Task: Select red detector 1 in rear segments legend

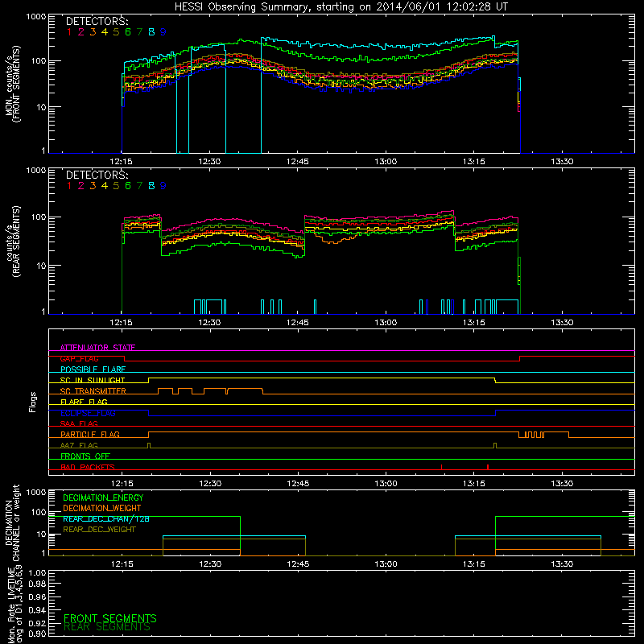Action: click(x=69, y=186)
